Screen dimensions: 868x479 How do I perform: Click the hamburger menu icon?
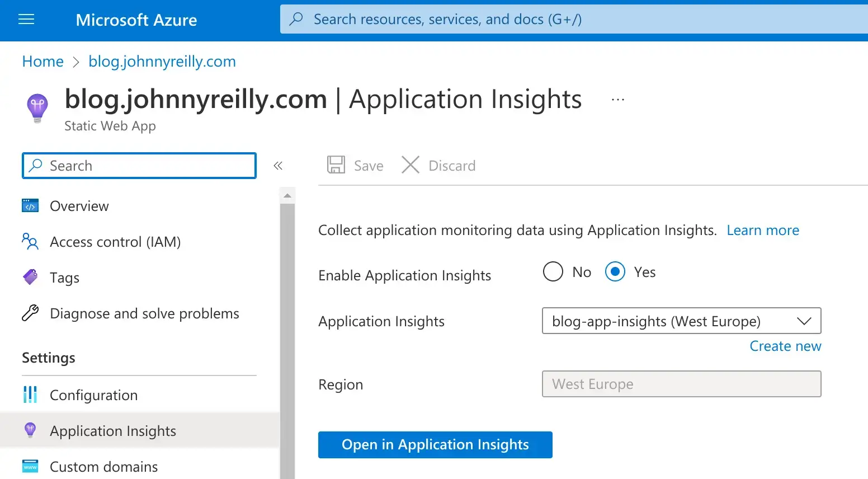click(26, 20)
